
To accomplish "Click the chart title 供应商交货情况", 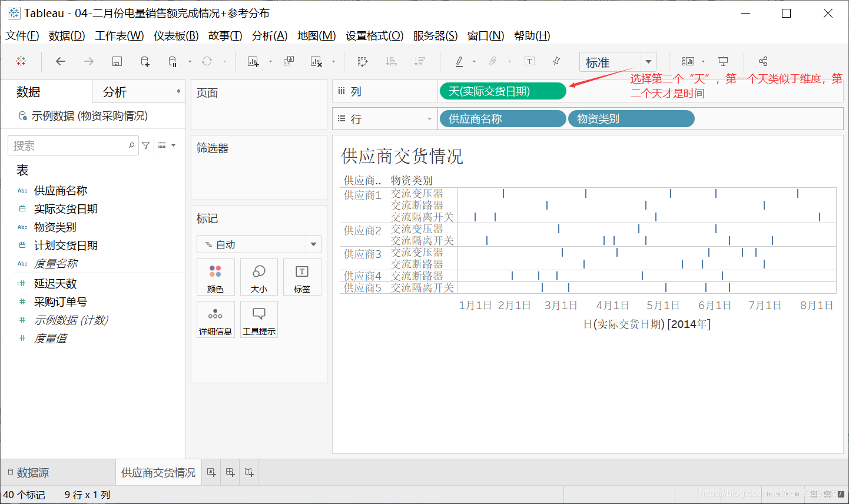I will pyautogui.click(x=402, y=156).
